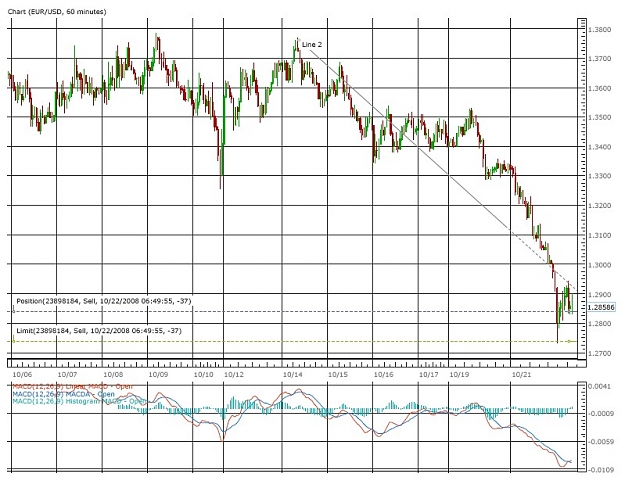
Task: Click the 1.3000 price axis label
Action: pyautogui.click(x=599, y=265)
